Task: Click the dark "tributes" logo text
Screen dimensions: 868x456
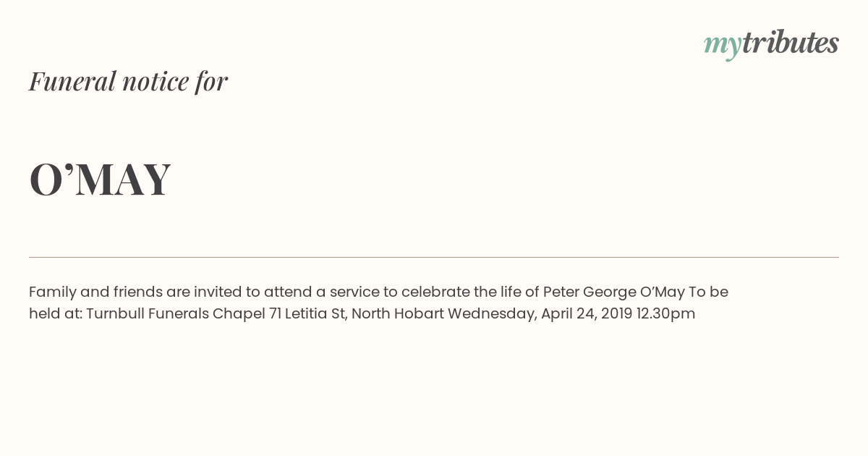Action: tap(791, 43)
